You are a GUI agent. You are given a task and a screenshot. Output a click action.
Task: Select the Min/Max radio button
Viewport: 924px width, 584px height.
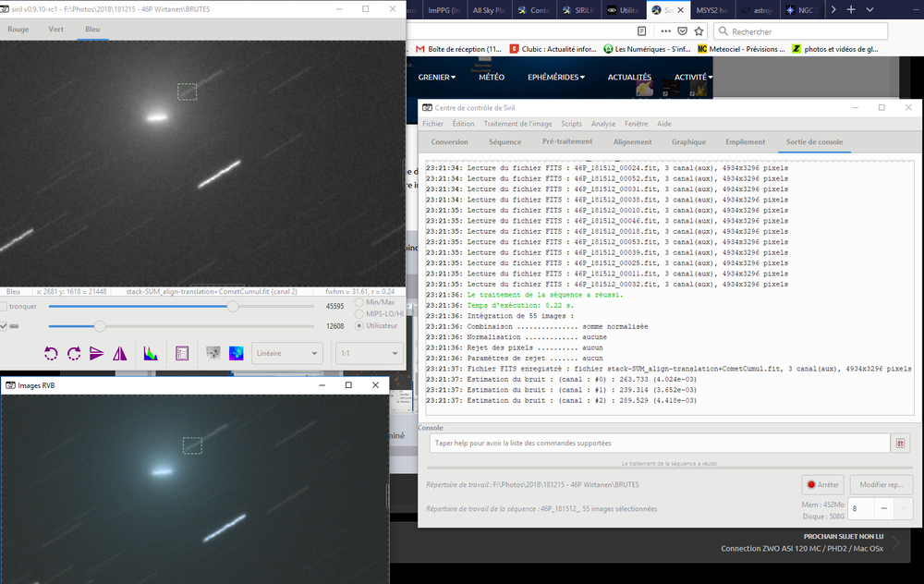359,302
